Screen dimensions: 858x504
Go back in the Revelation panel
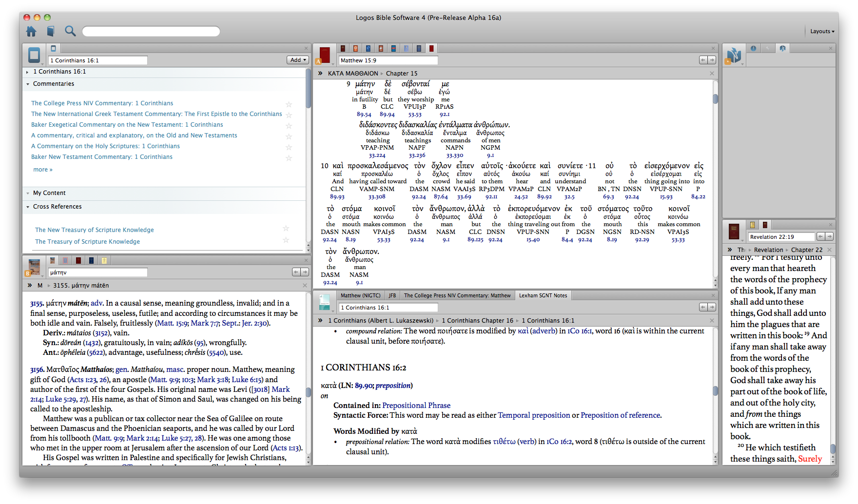[820, 236]
